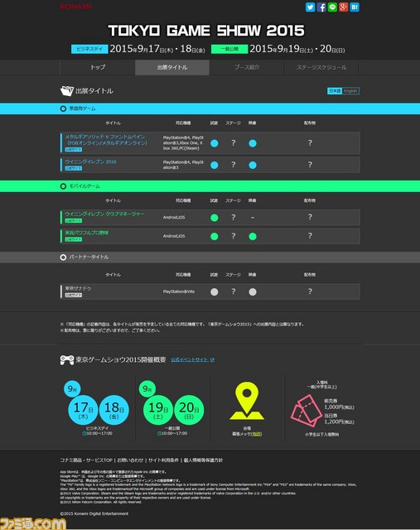This screenshot has height=530, width=420.
Task: Click the 小学生以下入場無料 note
Action: point(321,435)
